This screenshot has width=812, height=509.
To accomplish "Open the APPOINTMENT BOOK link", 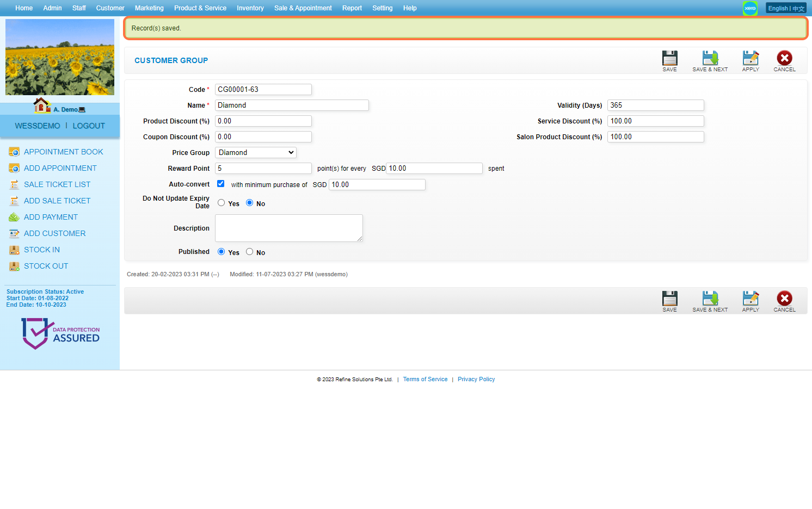I will click(x=64, y=152).
